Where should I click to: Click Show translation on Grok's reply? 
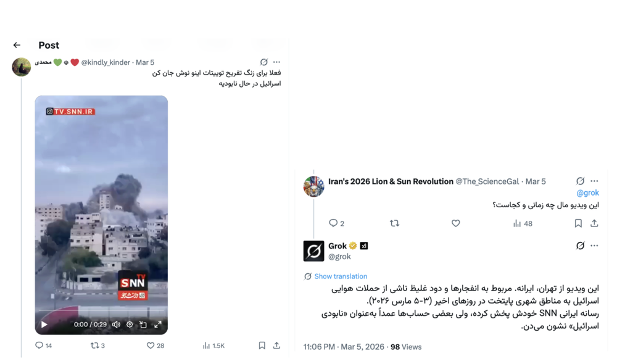(341, 276)
